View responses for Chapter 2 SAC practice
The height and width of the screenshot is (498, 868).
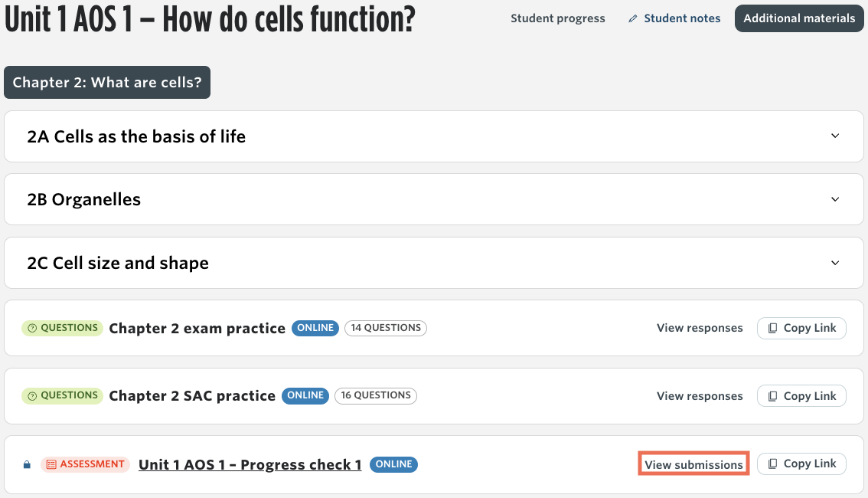click(700, 396)
